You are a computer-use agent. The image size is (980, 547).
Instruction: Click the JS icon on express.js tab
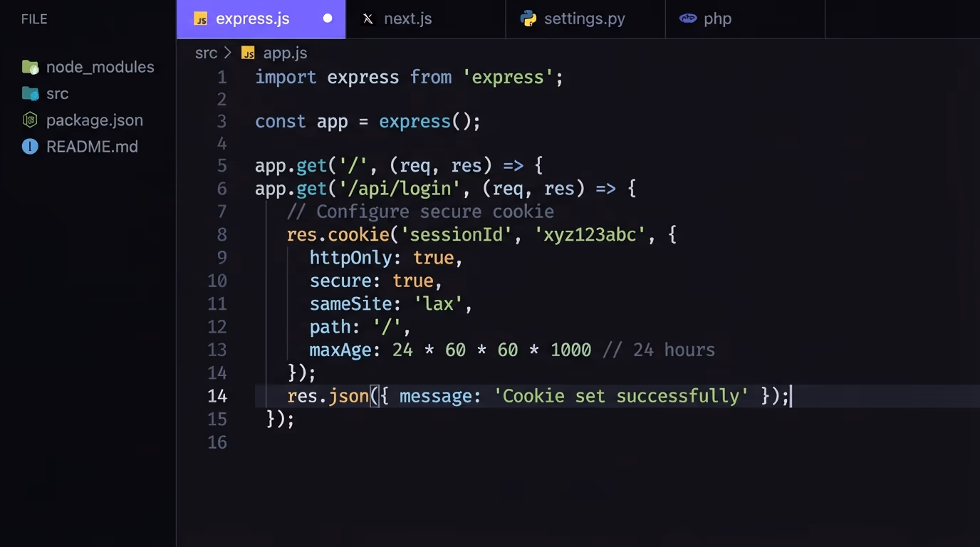point(201,19)
